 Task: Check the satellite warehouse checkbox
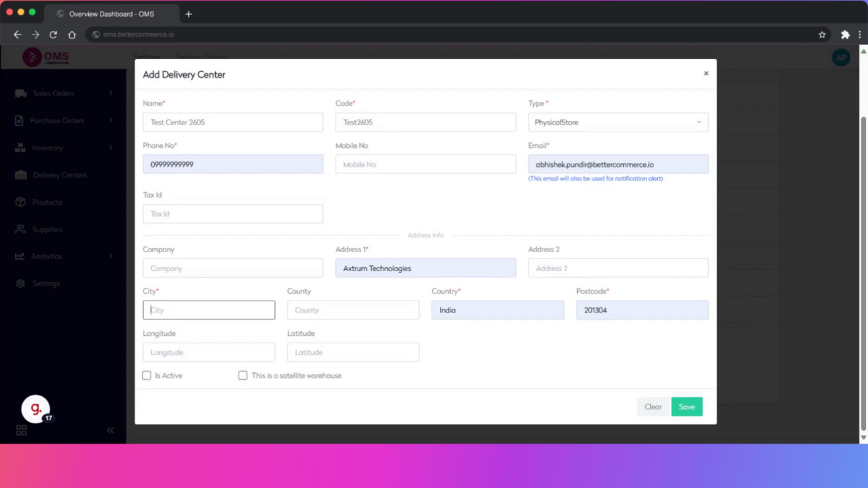pos(242,375)
